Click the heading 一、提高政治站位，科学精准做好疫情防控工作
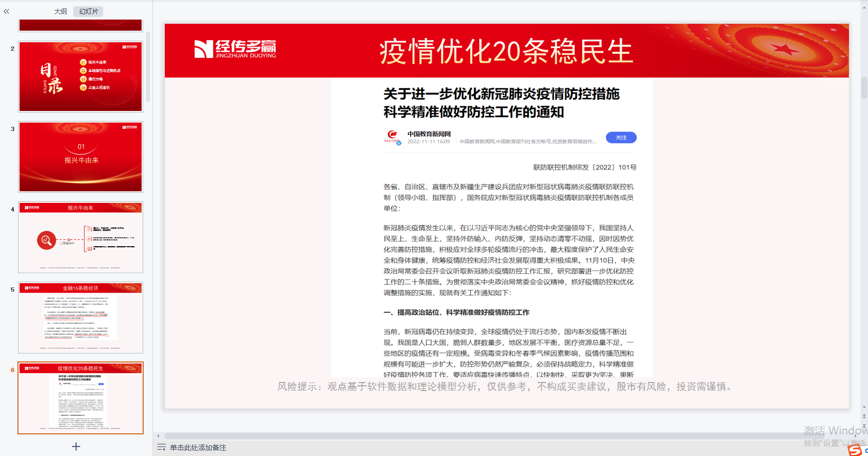 pyautogui.click(x=456, y=312)
